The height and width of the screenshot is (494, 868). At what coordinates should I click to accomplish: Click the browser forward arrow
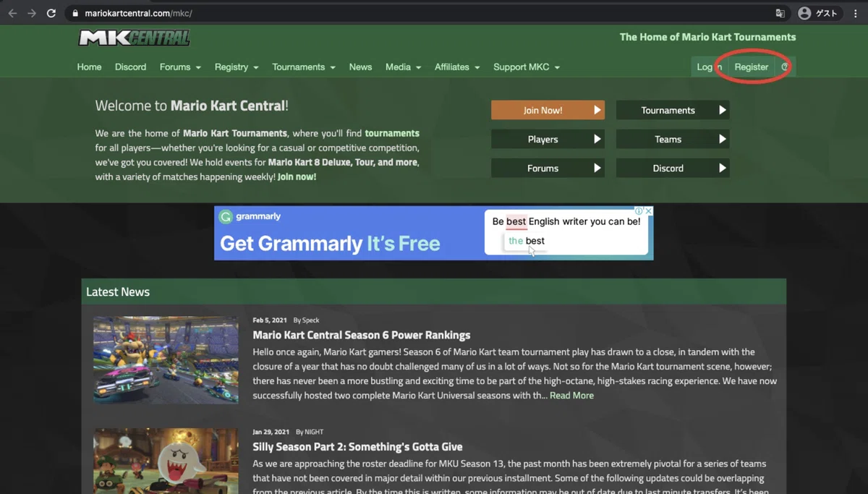point(31,13)
